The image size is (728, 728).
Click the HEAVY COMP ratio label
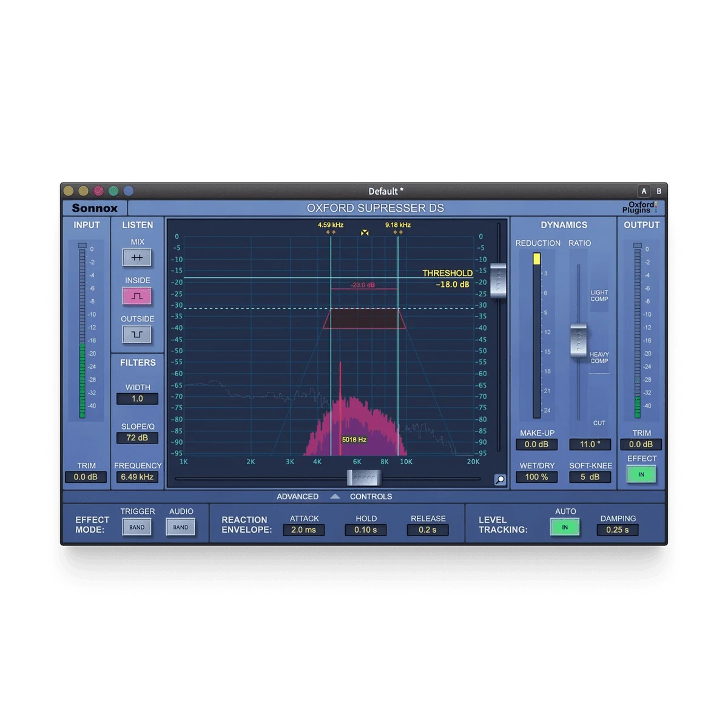click(599, 357)
